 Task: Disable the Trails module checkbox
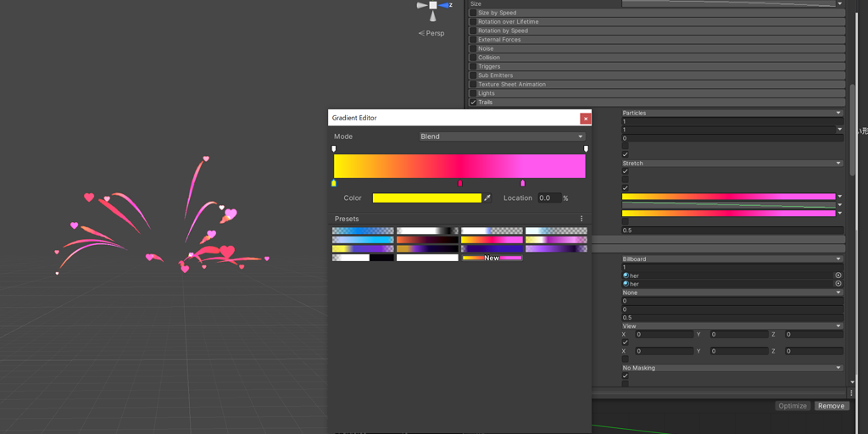click(x=473, y=103)
